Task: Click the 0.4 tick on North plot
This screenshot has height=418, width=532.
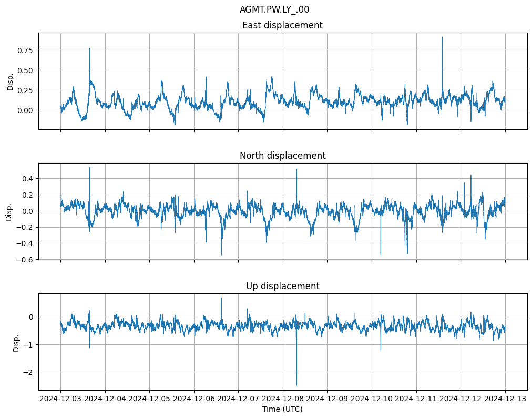Action: click(27, 179)
